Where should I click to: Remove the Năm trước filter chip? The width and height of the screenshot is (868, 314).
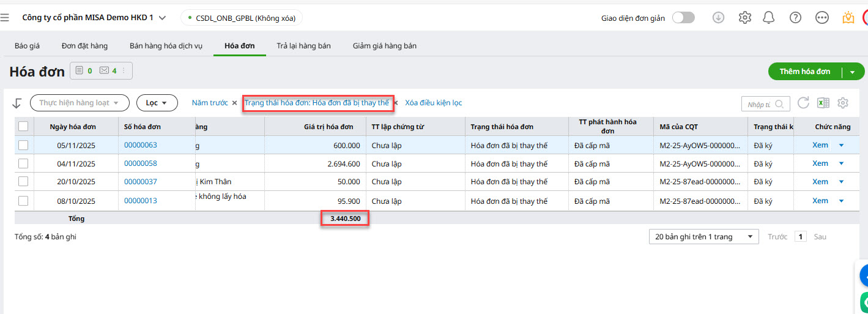click(x=234, y=103)
